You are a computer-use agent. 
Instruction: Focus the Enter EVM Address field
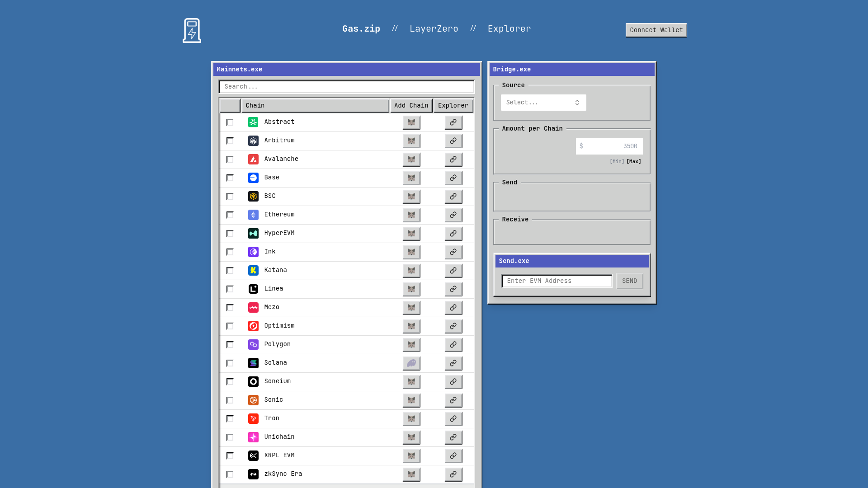(557, 281)
